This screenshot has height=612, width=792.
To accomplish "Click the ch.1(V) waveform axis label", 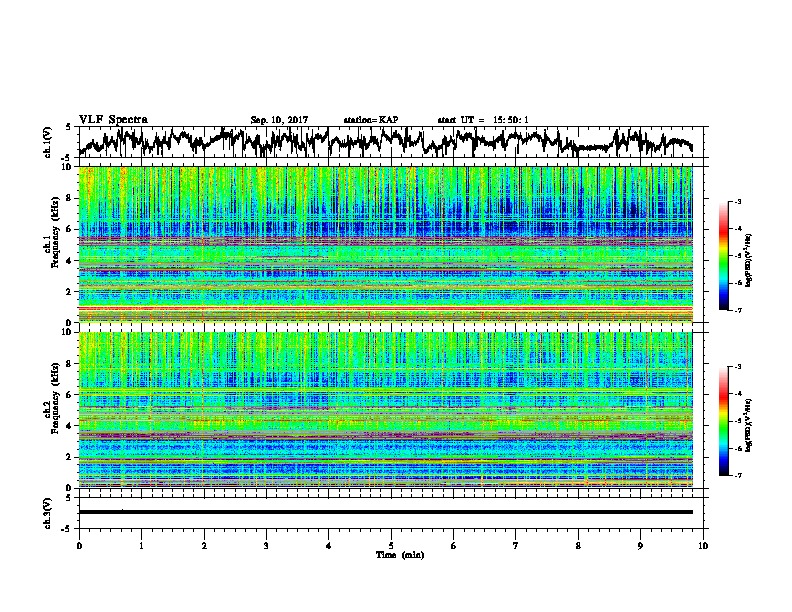I will [48, 142].
